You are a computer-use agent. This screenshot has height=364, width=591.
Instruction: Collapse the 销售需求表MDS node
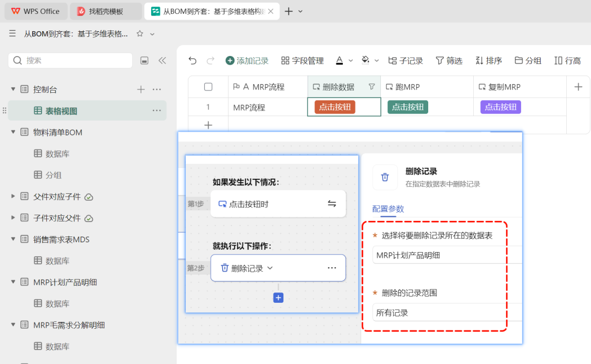click(13, 239)
